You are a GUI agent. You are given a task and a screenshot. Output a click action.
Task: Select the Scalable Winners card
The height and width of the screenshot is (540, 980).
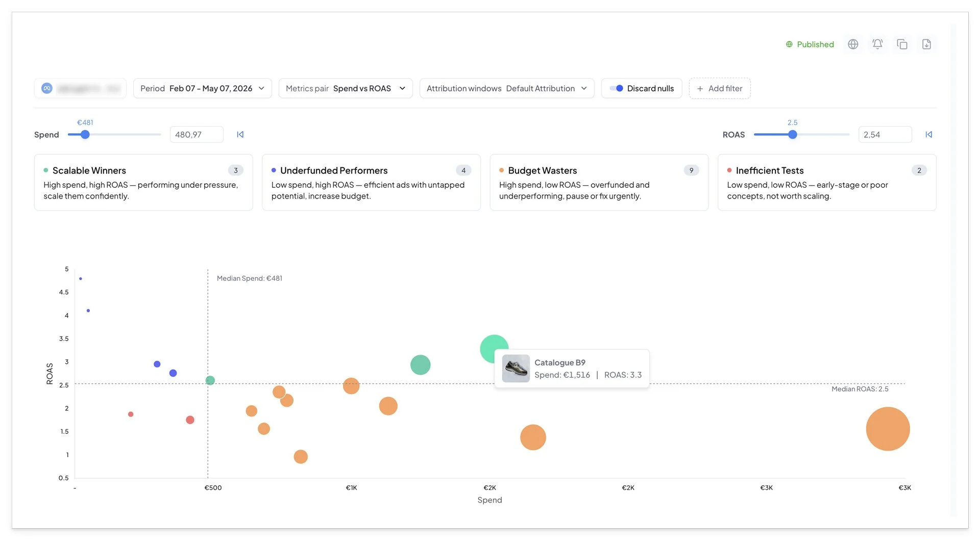[143, 183]
